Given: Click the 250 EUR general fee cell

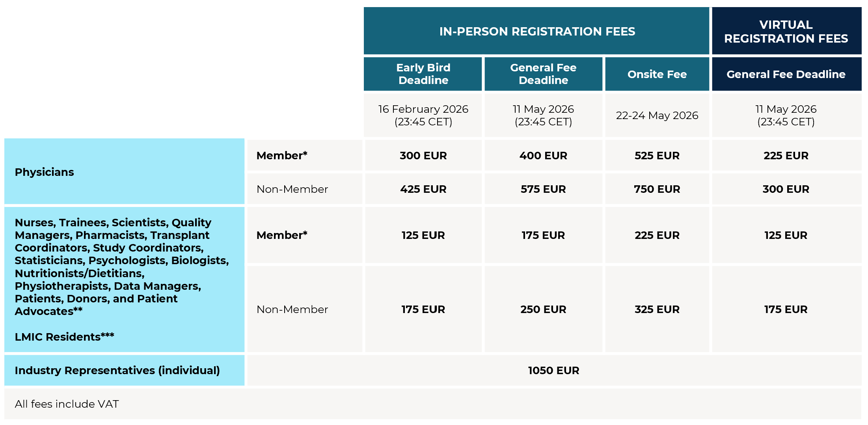Looking at the screenshot, I should pos(543,309).
